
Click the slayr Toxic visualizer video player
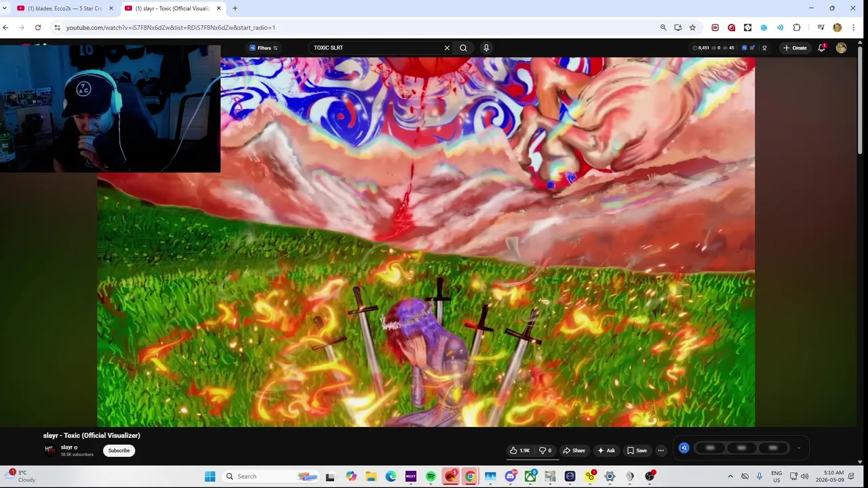pyautogui.click(x=426, y=242)
